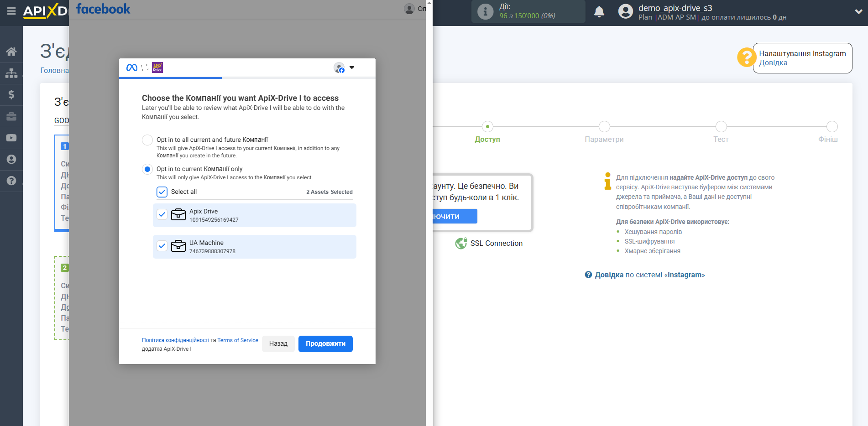
Task: Click the help circle icon beside Довідка по системі
Action: point(588,275)
